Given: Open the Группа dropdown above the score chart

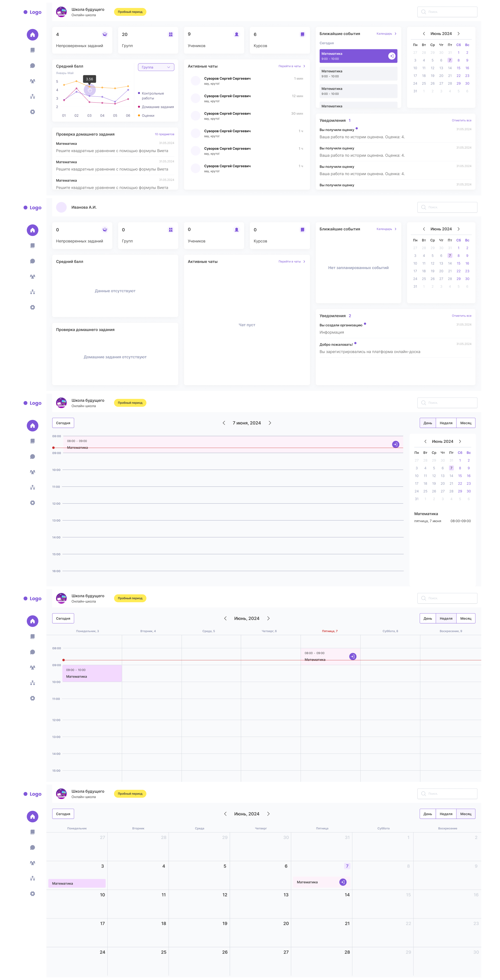Looking at the screenshot, I should 156,67.
